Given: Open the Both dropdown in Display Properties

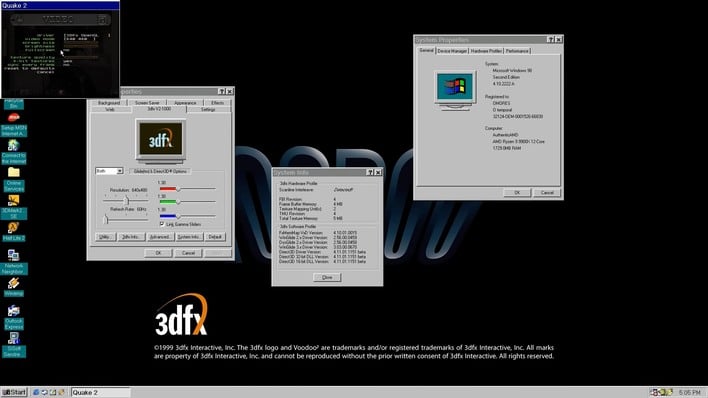Looking at the screenshot, I should (x=109, y=171).
